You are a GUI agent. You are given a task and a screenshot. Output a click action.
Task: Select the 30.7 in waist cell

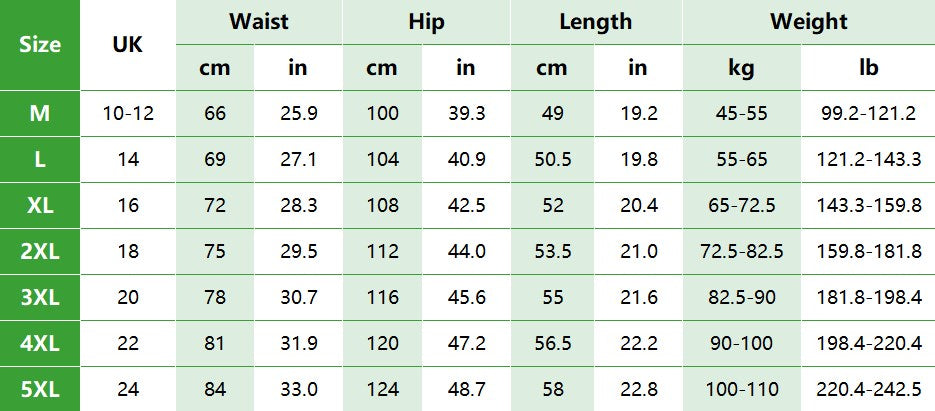coord(298,298)
